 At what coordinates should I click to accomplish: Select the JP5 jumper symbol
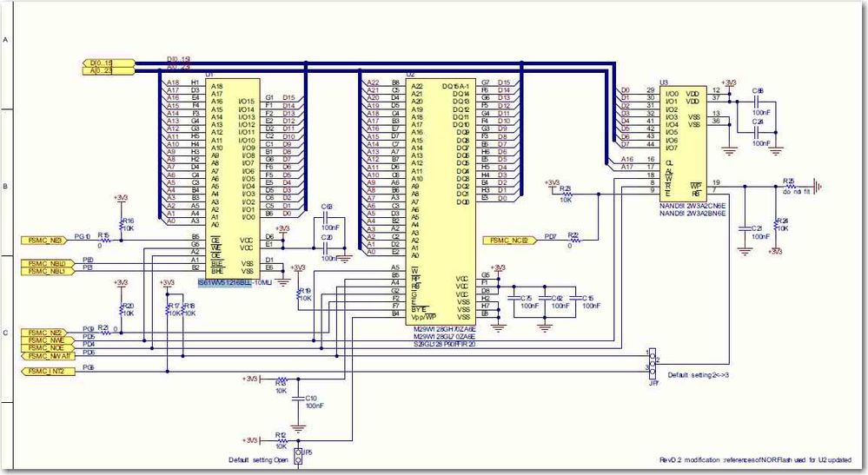298,457
